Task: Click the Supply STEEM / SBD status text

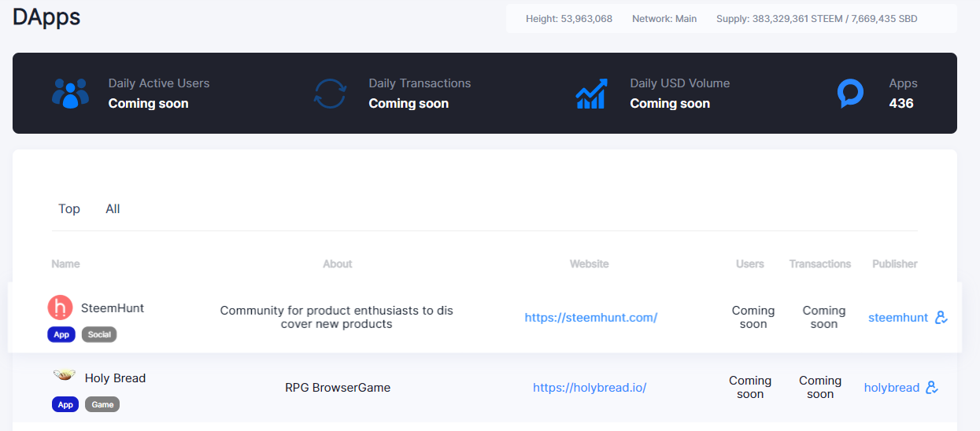Action: [x=816, y=19]
